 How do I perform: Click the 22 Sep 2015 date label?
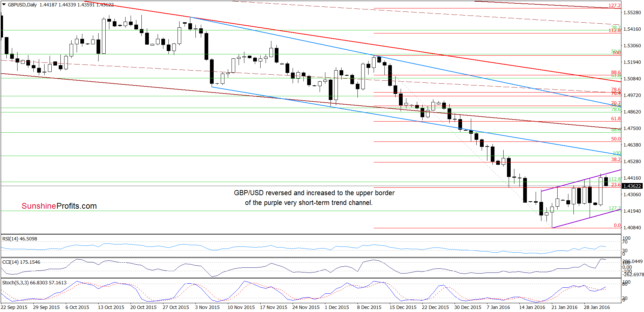click(14, 307)
